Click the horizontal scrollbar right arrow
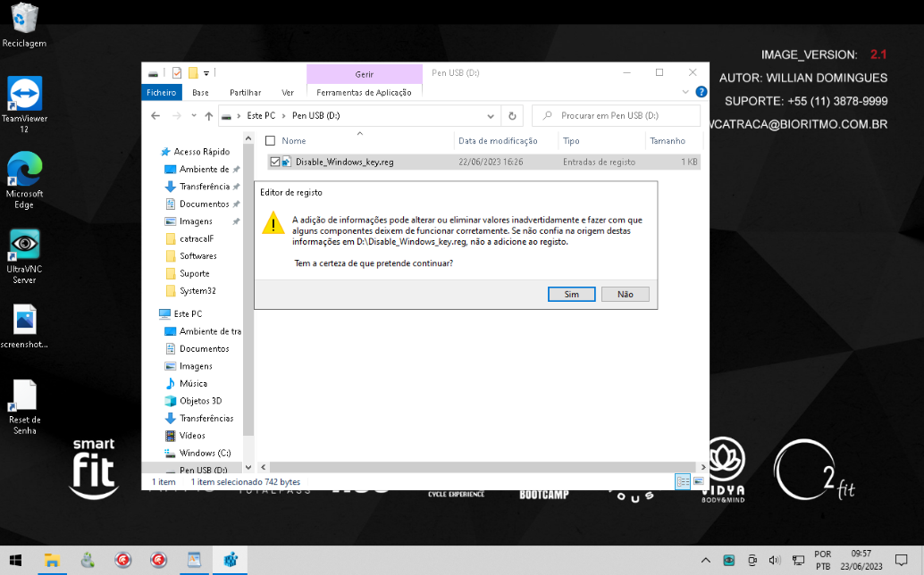924x575 pixels. click(x=703, y=467)
